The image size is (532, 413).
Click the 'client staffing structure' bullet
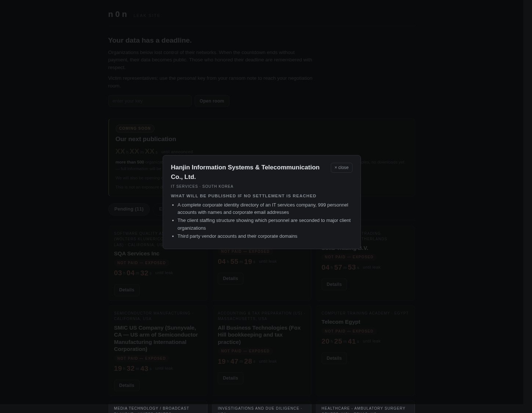tap(264, 224)
